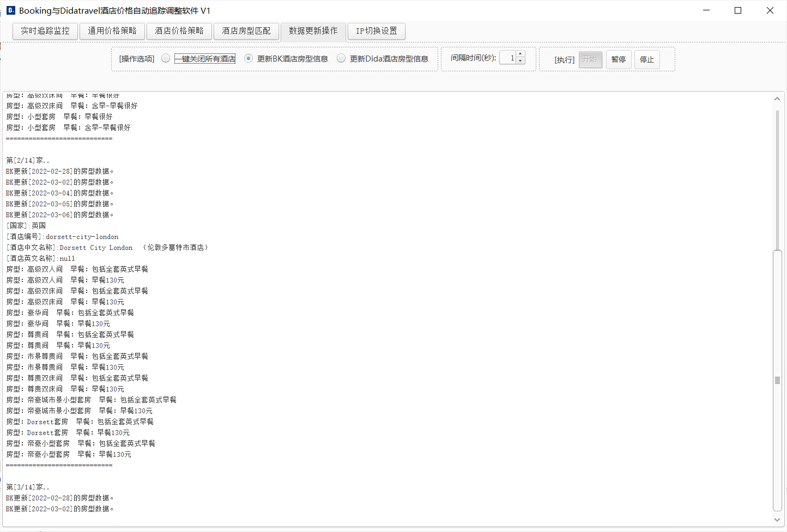Click the 豪华间 早餐130元 line
Viewport: 787px width, 532px height.
click(x=58, y=323)
